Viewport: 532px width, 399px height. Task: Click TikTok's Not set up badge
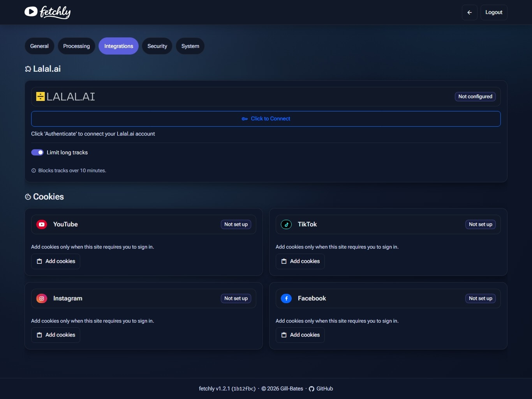click(481, 224)
